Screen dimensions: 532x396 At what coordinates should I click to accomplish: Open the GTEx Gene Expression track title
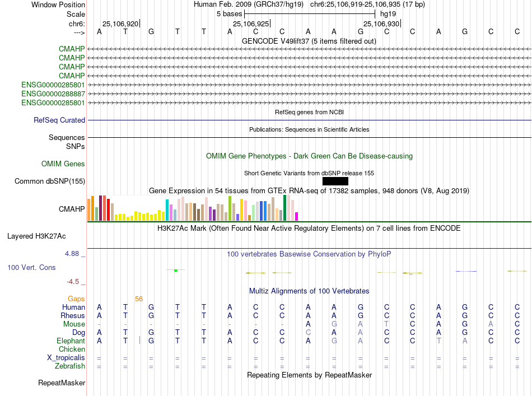pyautogui.click(x=309, y=190)
